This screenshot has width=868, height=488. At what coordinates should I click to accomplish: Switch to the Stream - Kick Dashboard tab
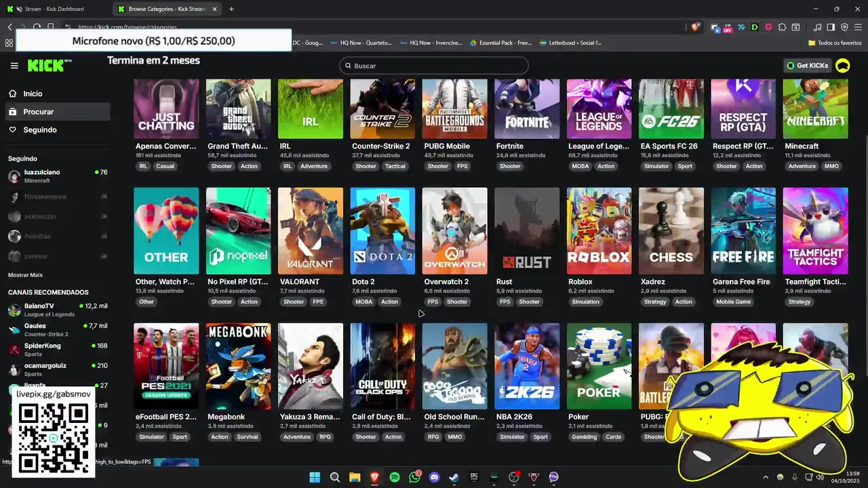point(54,9)
